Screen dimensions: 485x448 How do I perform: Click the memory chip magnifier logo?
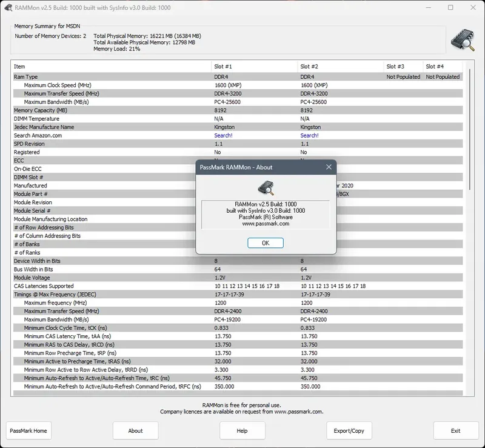463,40
